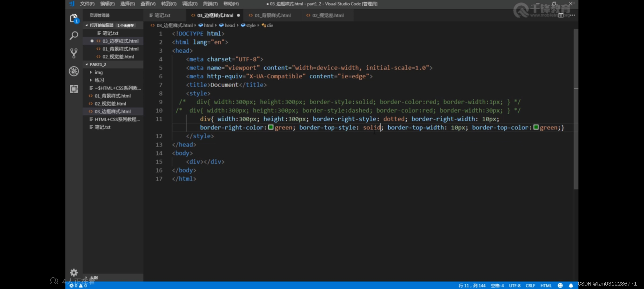
Task: Open the editor more actions menu
Action: point(572,15)
